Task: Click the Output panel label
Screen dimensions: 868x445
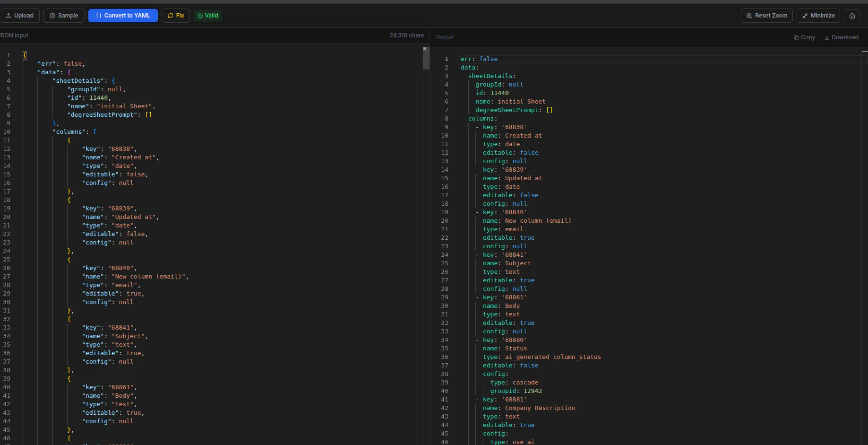Action: click(445, 37)
